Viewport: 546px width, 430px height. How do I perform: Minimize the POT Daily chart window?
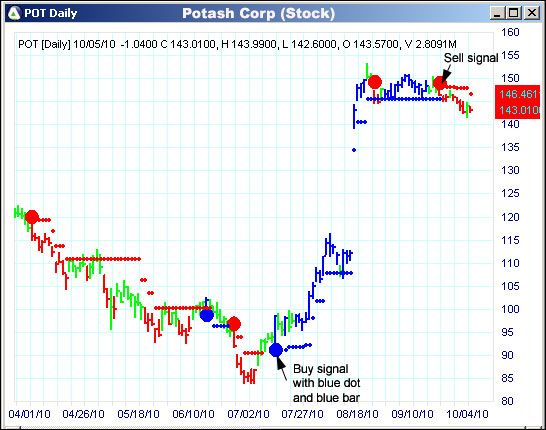coord(497,13)
